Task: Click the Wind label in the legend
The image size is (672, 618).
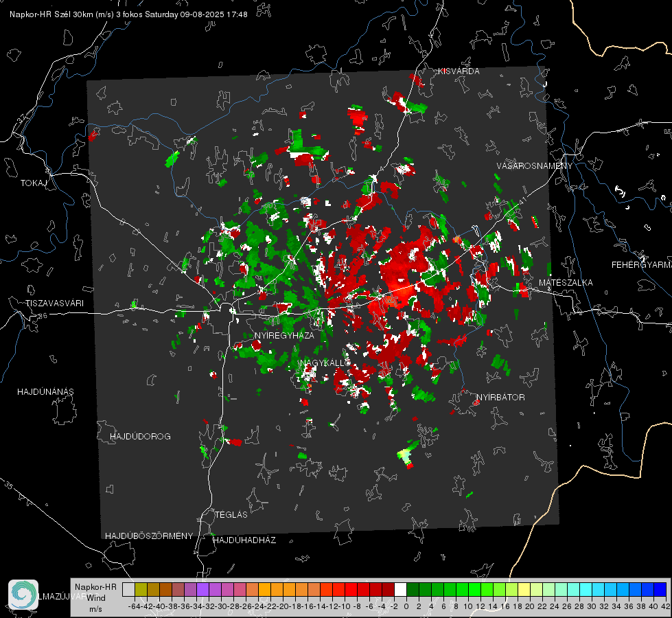Action: pos(95,598)
